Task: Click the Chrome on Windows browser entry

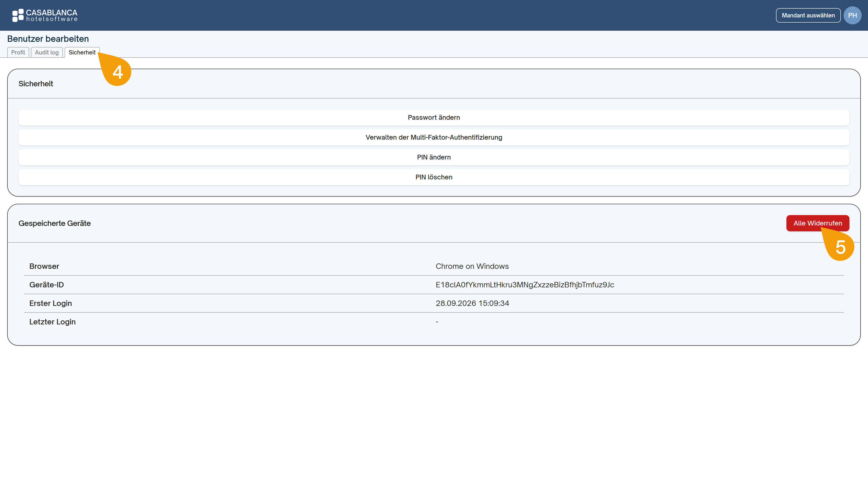Action: [x=472, y=266]
